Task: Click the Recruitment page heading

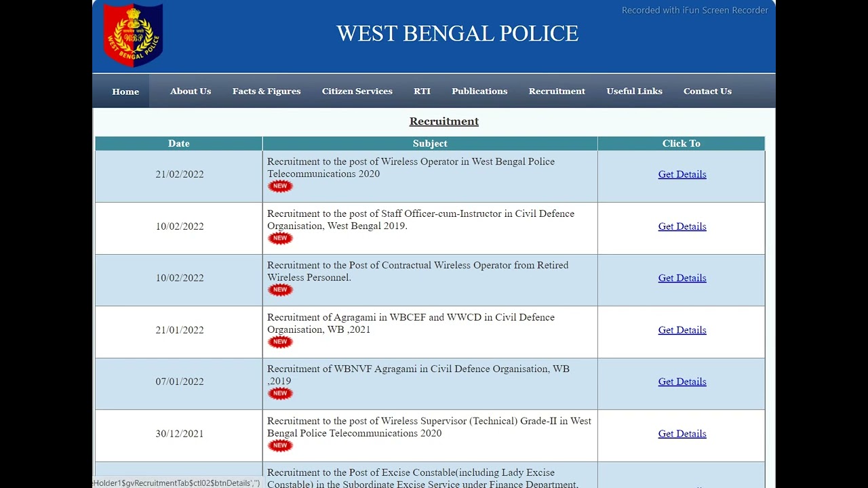Action: [444, 121]
